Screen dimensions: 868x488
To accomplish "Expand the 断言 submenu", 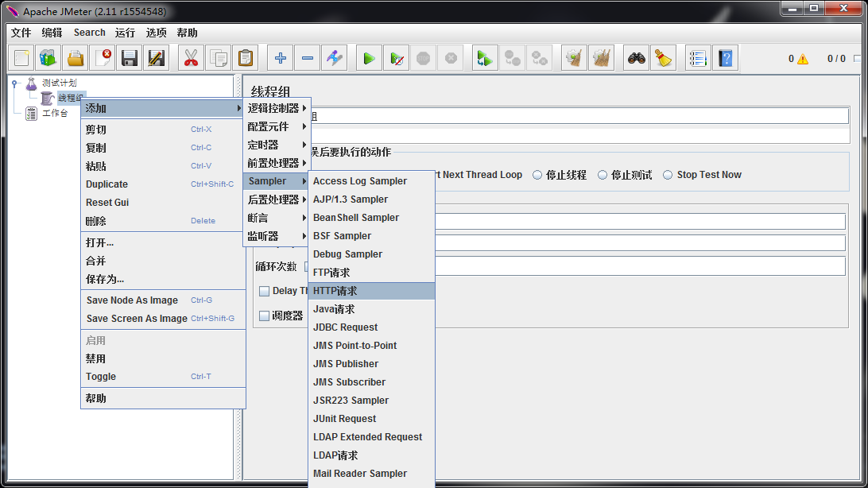I will click(x=277, y=218).
